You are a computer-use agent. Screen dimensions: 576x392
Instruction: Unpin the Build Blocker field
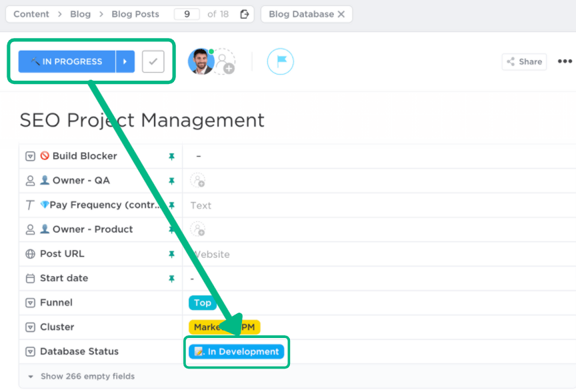[171, 156]
